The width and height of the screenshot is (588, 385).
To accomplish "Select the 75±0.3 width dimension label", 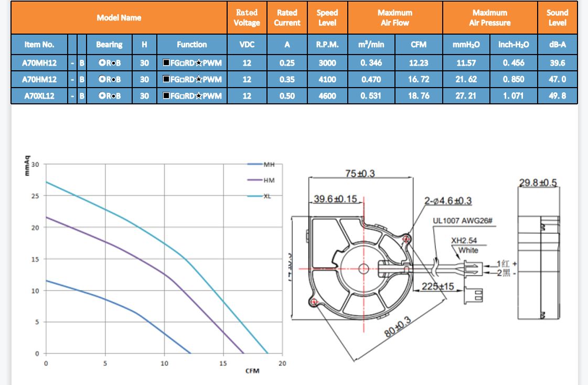I will pos(360,174).
